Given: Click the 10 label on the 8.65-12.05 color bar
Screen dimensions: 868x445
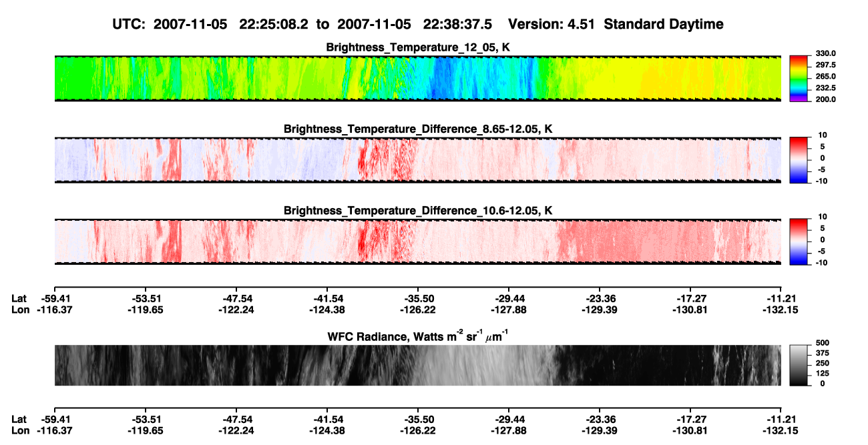Looking at the screenshot, I should [823, 135].
